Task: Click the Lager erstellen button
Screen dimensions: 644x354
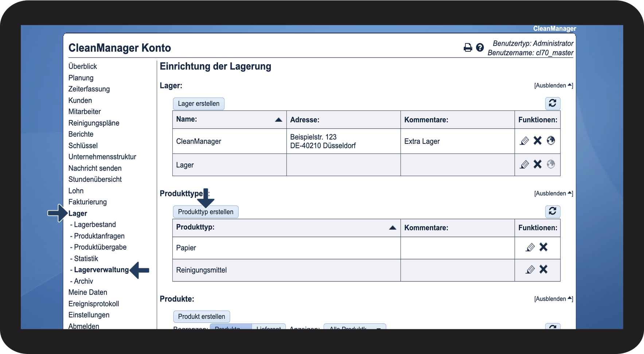Action: point(199,104)
